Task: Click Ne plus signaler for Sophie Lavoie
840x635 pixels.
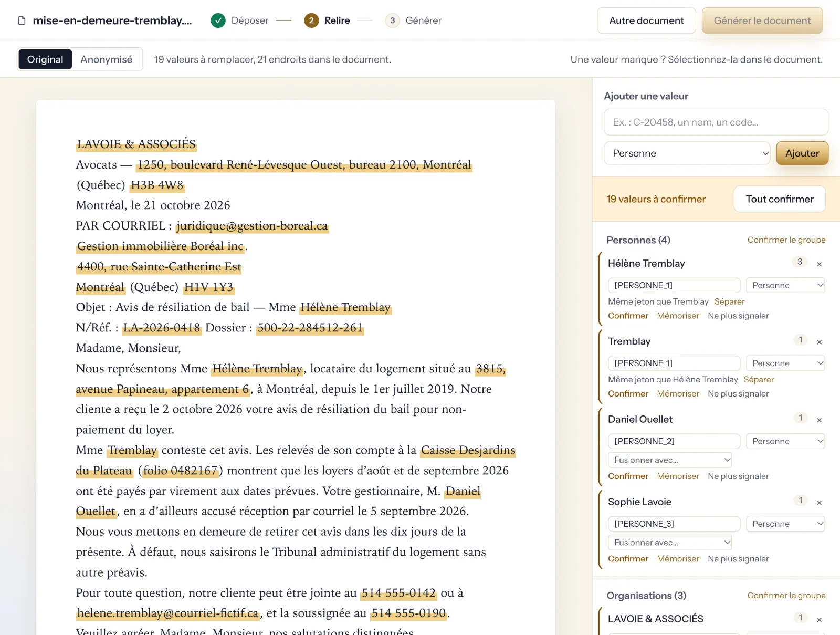Action: pos(738,559)
